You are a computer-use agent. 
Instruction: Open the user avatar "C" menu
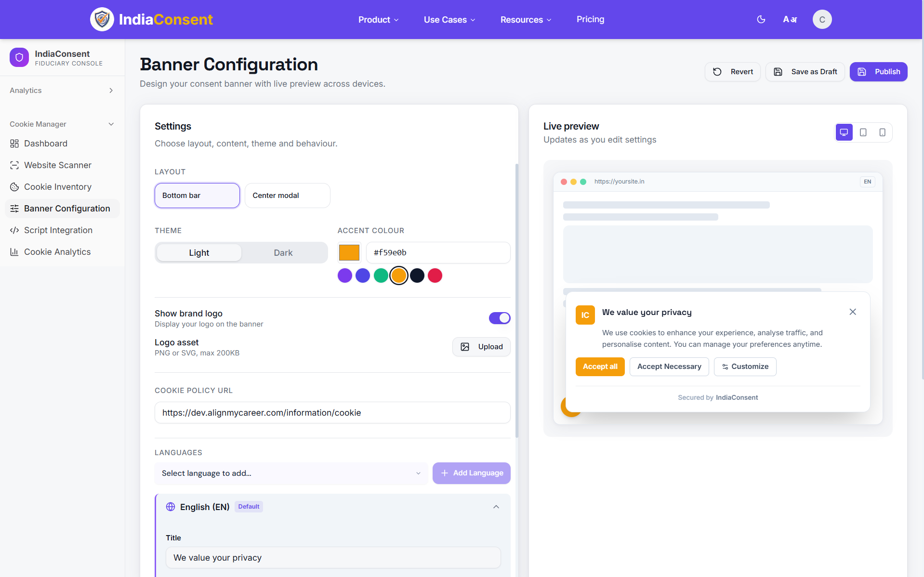pyautogui.click(x=822, y=19)
